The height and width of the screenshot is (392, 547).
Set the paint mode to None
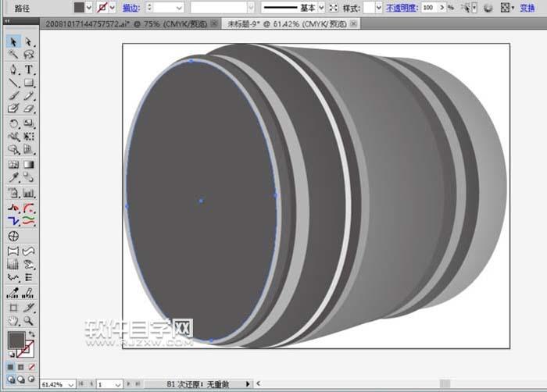(31, 366)
